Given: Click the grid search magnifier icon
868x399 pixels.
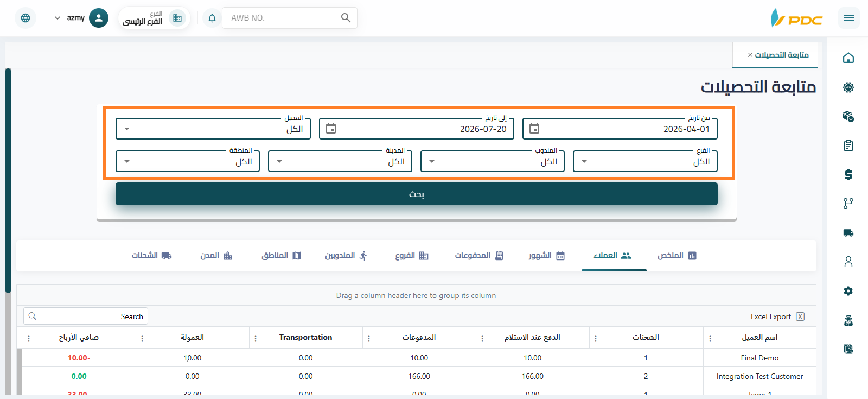Looking at the screenshot, I should tap(33, 316).
